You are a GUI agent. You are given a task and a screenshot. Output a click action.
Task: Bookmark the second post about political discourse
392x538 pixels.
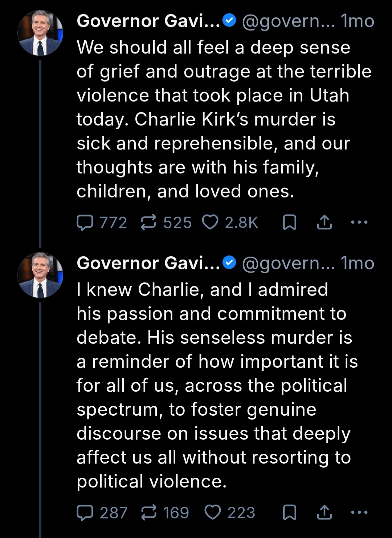(x=289, y=513)
